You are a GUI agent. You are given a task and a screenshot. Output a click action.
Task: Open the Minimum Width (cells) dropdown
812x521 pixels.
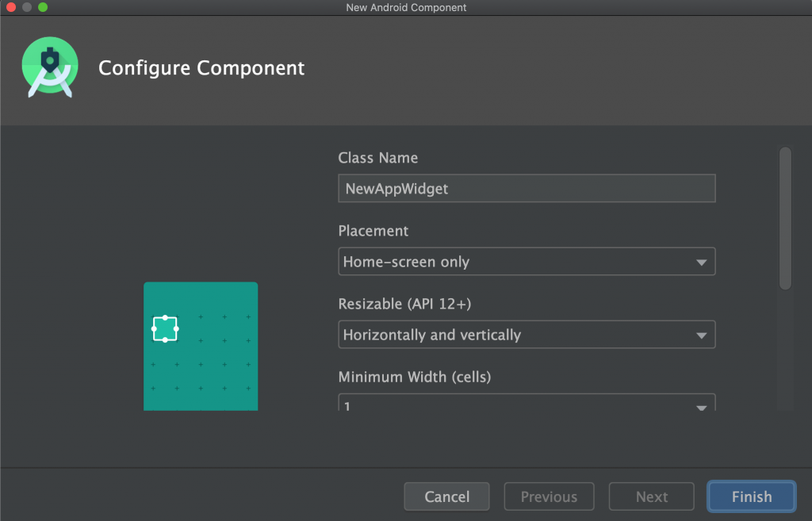527,403
